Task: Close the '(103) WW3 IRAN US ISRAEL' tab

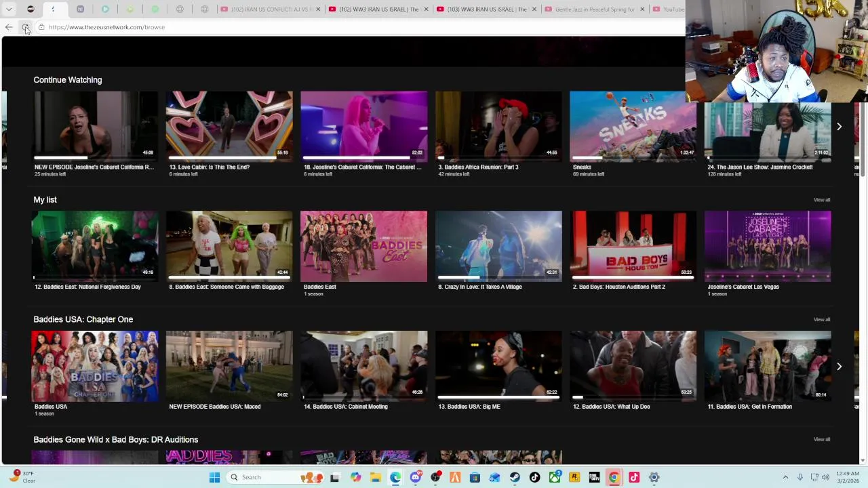Action: pyautogui.click(x=534, y=9)
